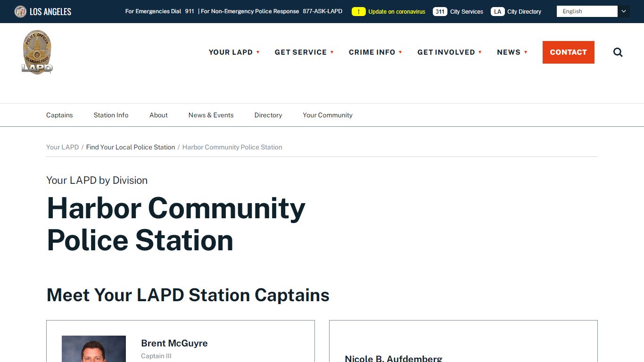The width and height of the screenshot is (644, 362).
Task: Click the Your LAPD breadcrumb link
Action: pyautogui.click(x=62, y=147)
